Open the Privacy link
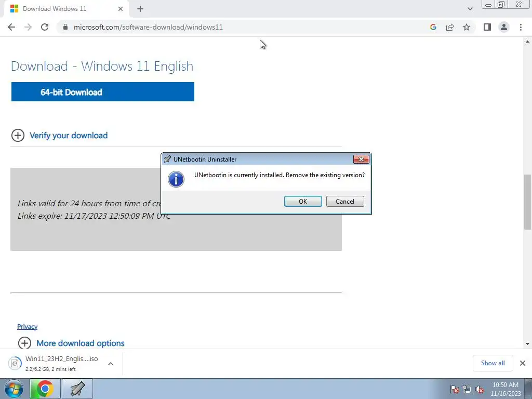This screenshot has width=532, height=399. [27, 326]
